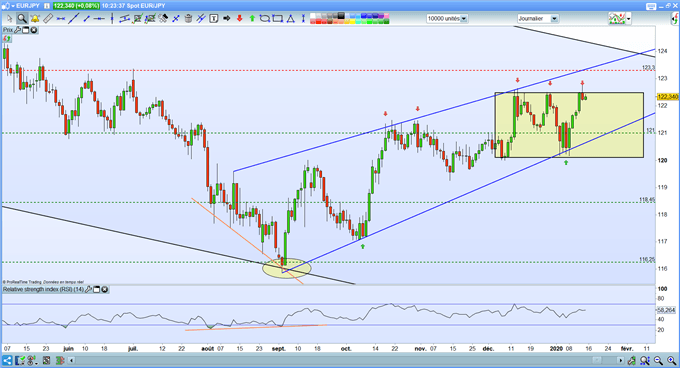Select the horizontal ray line tool
The width and height of the screenshot is (680, 368).
99,19
